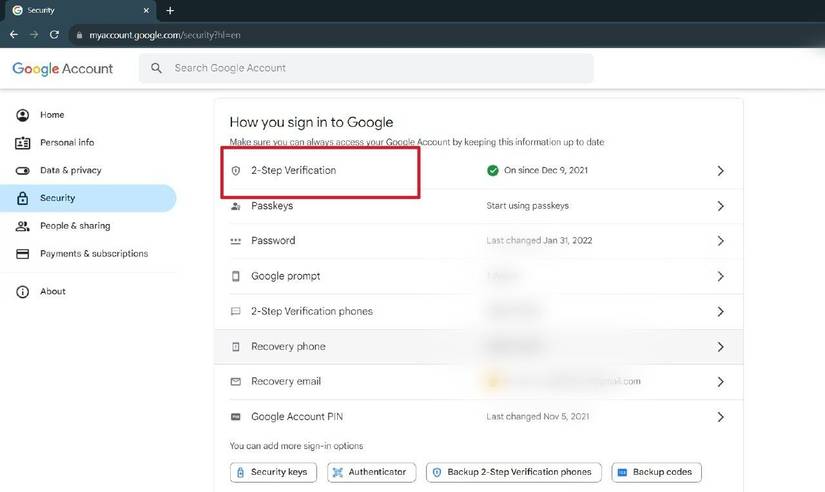
Task: Open a new browser tab
Action: [170, 10]
